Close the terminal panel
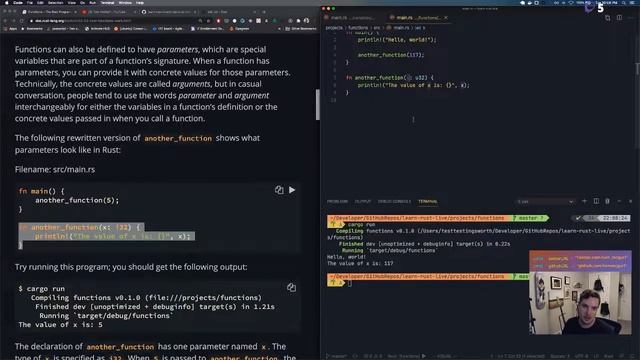This screenshot has height=360, width=640. pos(631,201)
